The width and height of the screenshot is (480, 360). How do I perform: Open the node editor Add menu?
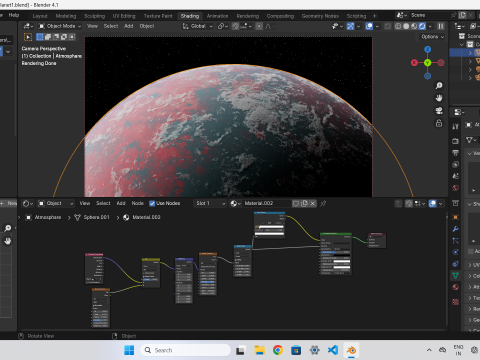121,203
